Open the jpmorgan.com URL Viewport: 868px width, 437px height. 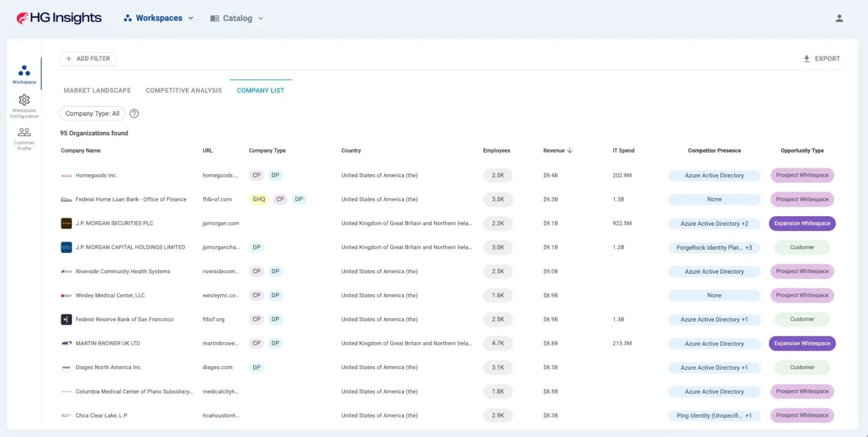[221, 224]
